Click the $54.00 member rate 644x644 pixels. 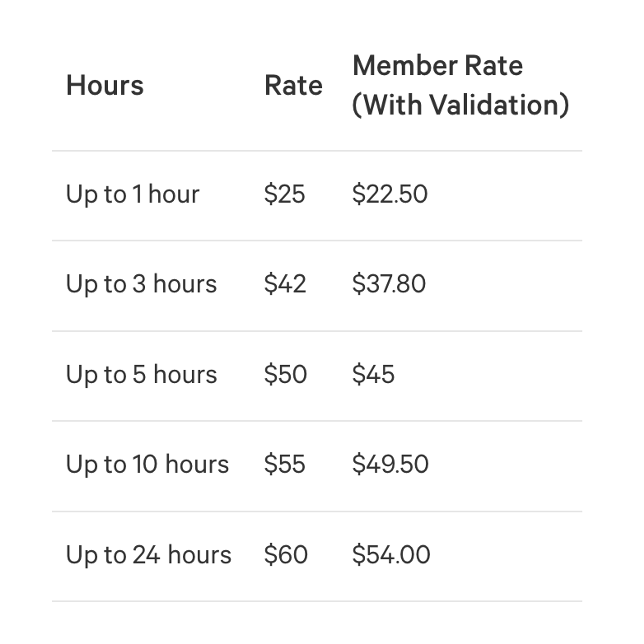[x=391, y=555]
